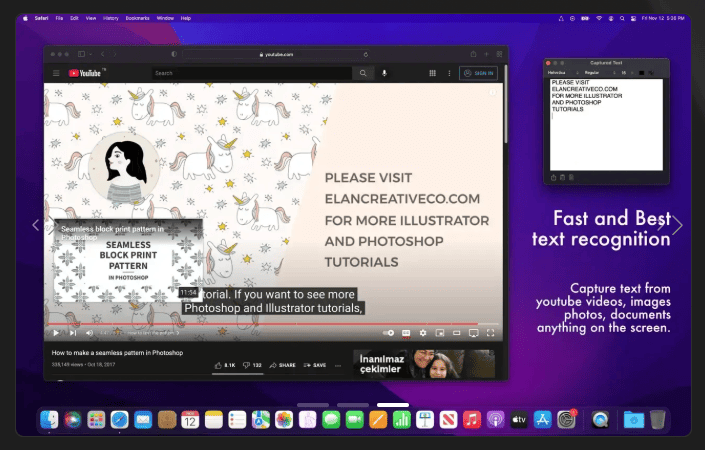Reload the page in Safari
The image size is (705, 450).
click(x=366, y=54)
